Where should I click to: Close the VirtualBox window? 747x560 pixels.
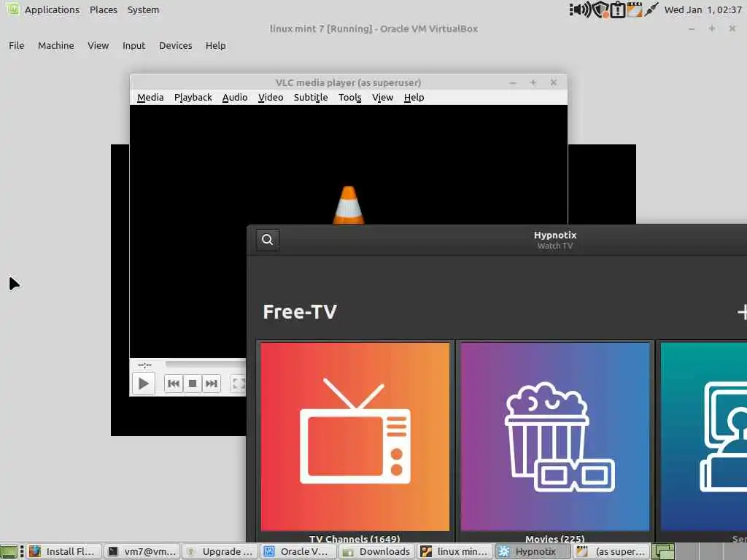[x=732, y=29]
